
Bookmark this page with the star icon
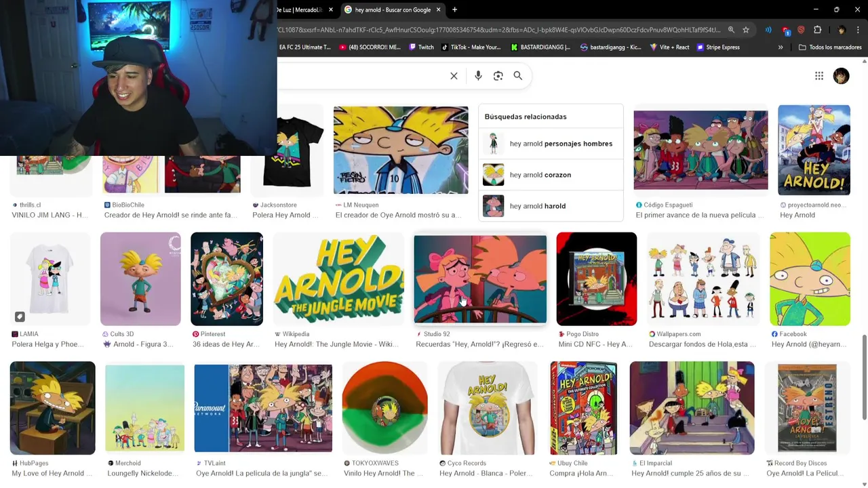[746, 30]
